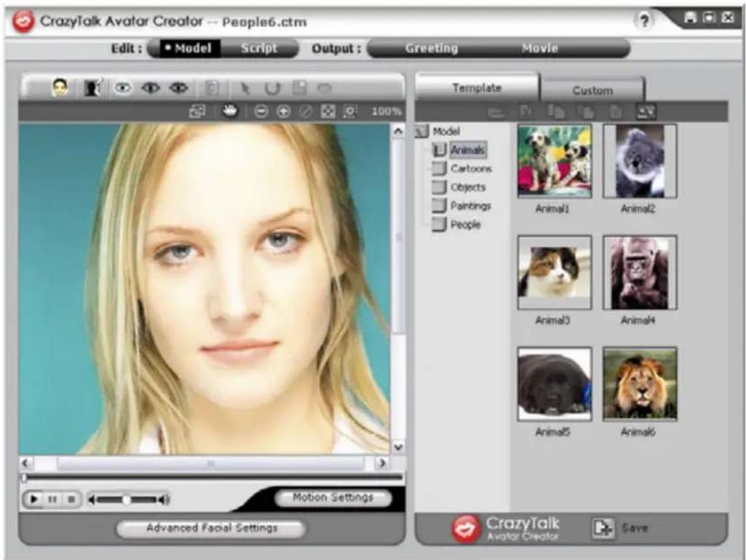Click the lips shape icon in toolbar
Viewport: 746px width, 560px height.
click(x=324, y=88)
